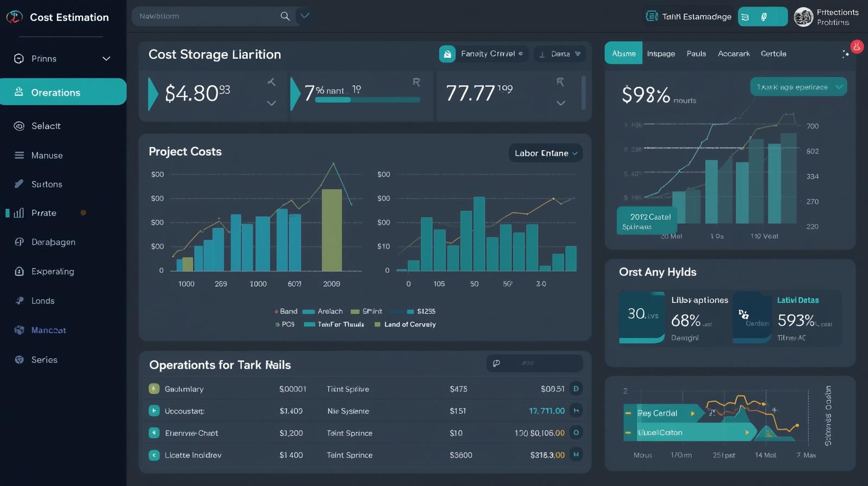Click the search magnifier icon in top bar
This screenshot has width=868, height=486.
click(x=285, y=16)
